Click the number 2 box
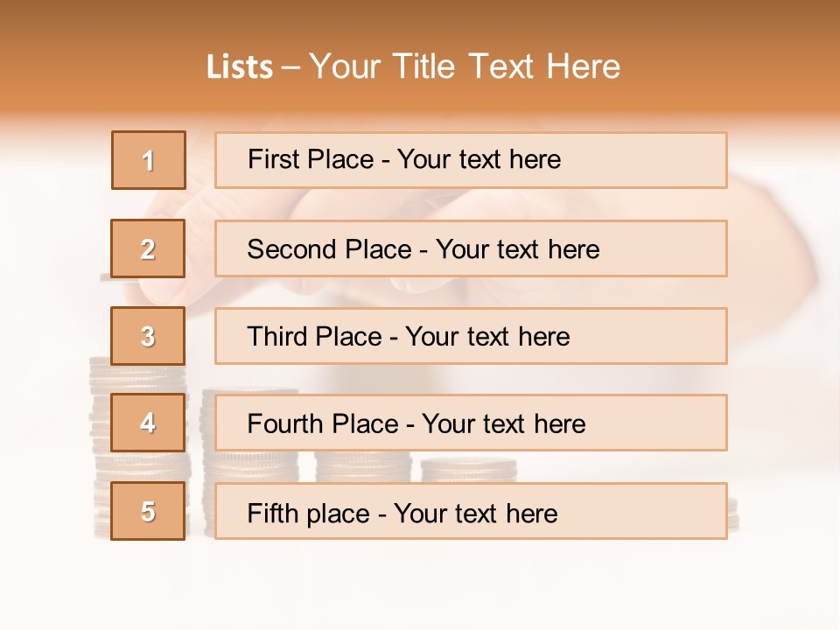840x630 pixels. (149, 248)
